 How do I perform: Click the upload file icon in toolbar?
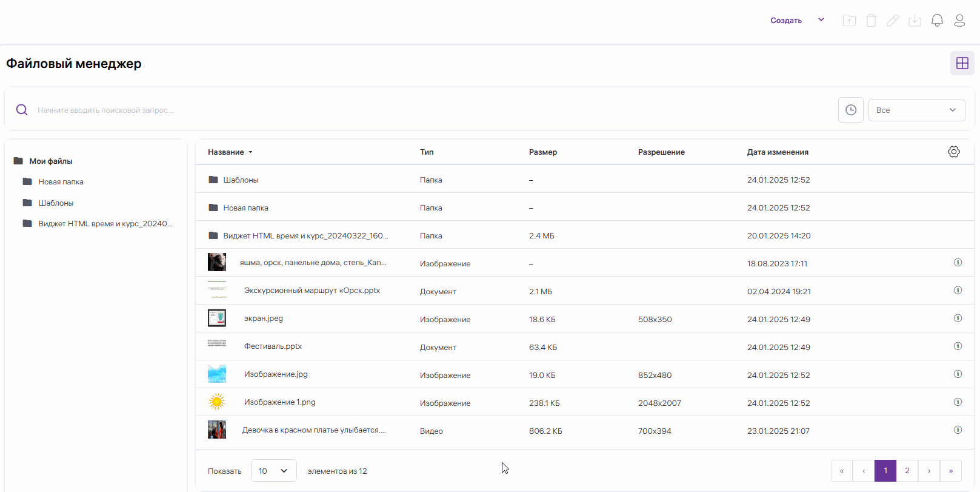click(x=849, y=21)
